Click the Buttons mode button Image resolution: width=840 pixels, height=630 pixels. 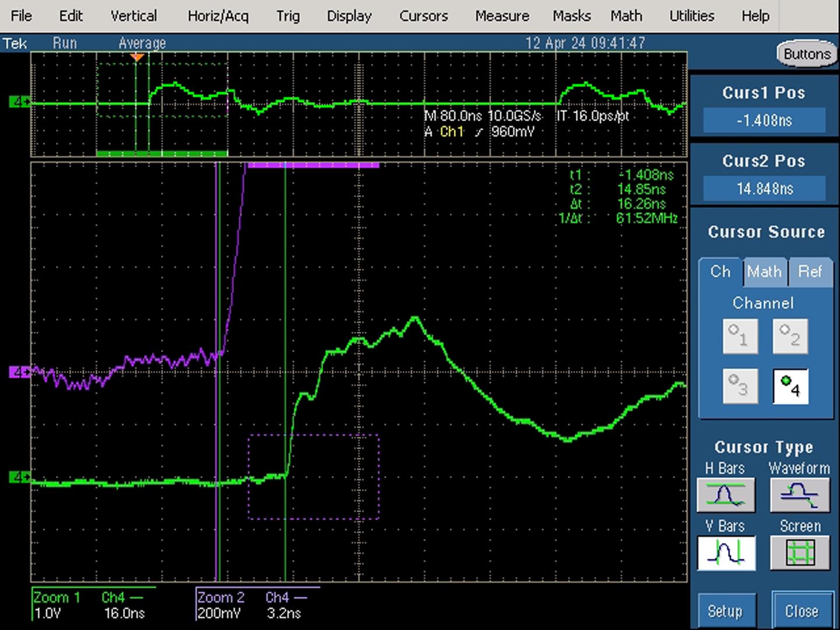click(807, 54)
